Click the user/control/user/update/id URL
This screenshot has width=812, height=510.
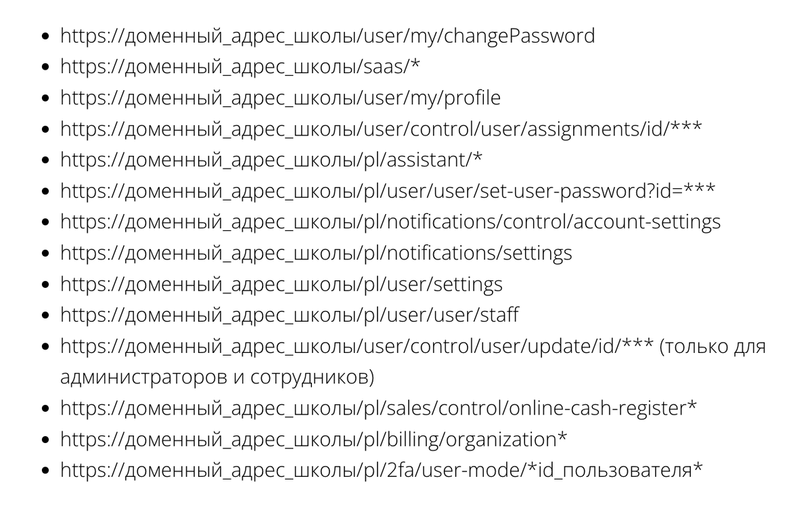coord(357,347)
